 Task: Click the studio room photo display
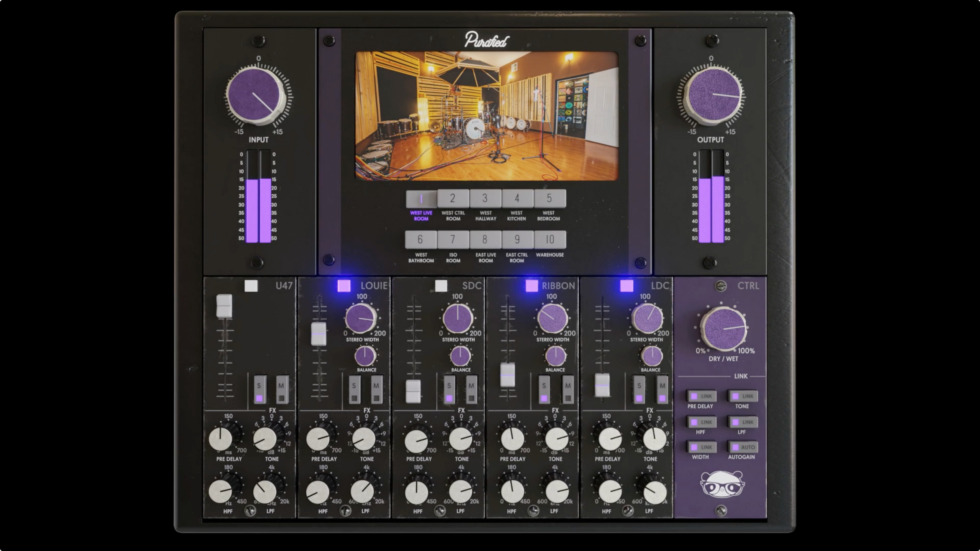(x=487, y=116)
